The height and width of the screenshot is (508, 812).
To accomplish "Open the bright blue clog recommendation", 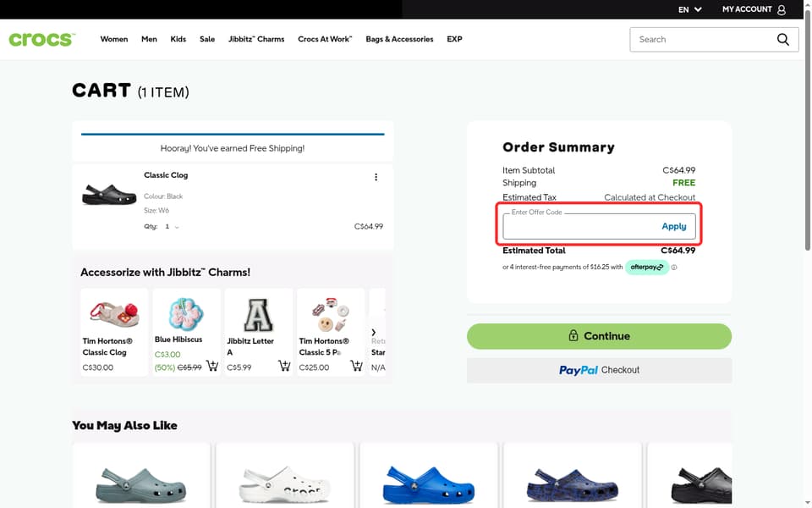I will click(428, 483).
